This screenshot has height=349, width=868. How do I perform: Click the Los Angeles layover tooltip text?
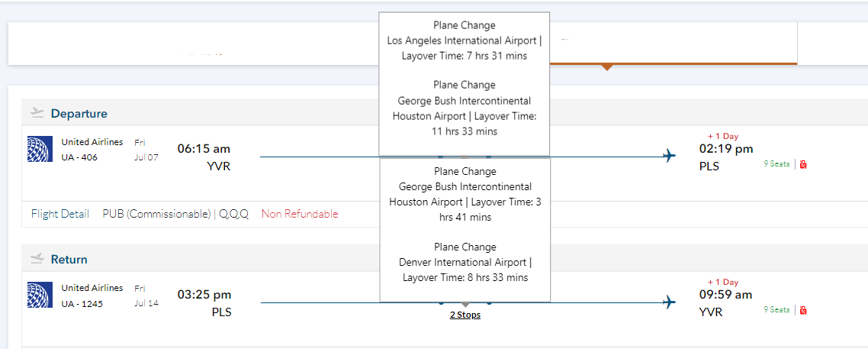tap(464, 40)
